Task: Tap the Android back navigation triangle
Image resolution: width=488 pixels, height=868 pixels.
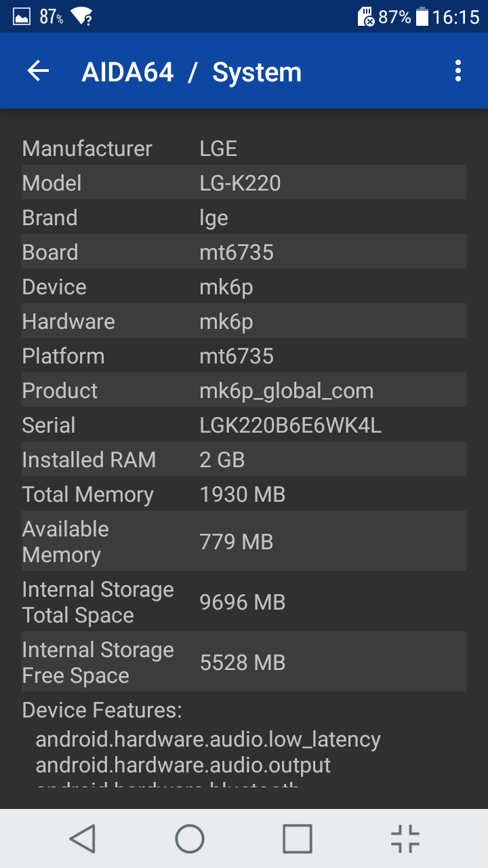Action: 83,839
